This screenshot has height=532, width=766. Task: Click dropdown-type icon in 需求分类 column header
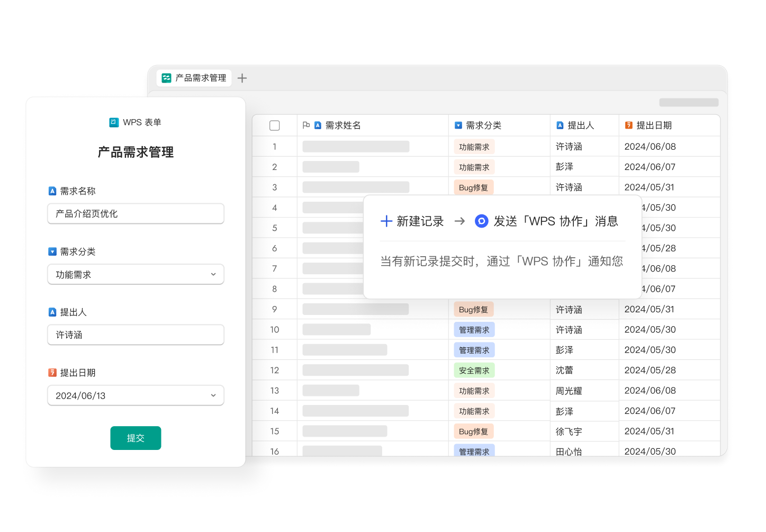(x=458, y=125)
